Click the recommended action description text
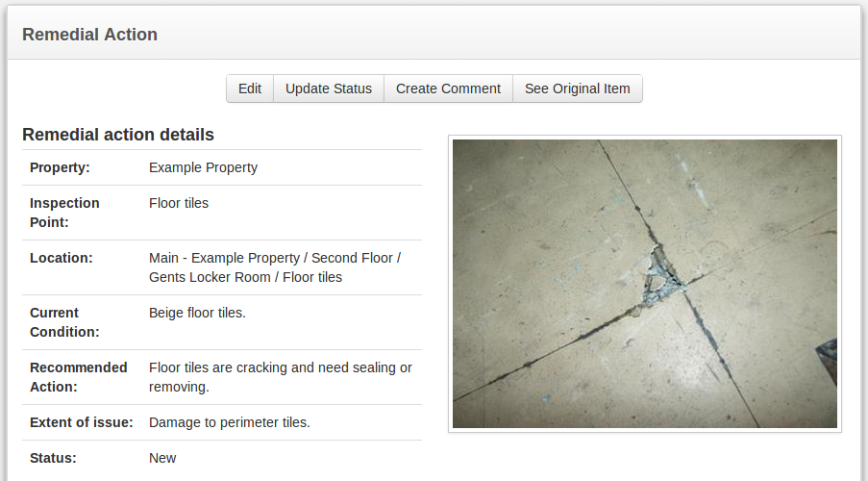The height and width of the screenshot is (481, 868). (x=280, y=377)
